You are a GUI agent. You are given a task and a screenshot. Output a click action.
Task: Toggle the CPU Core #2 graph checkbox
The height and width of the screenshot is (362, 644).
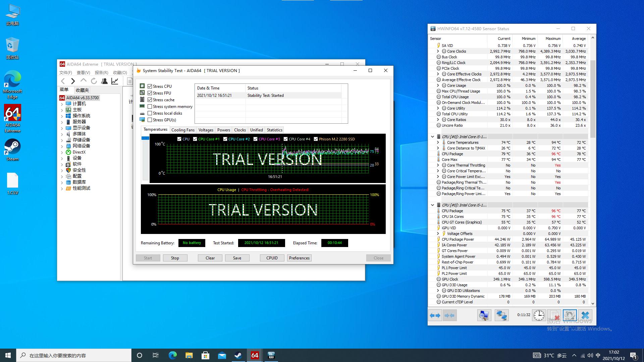(x=225, y=139)
